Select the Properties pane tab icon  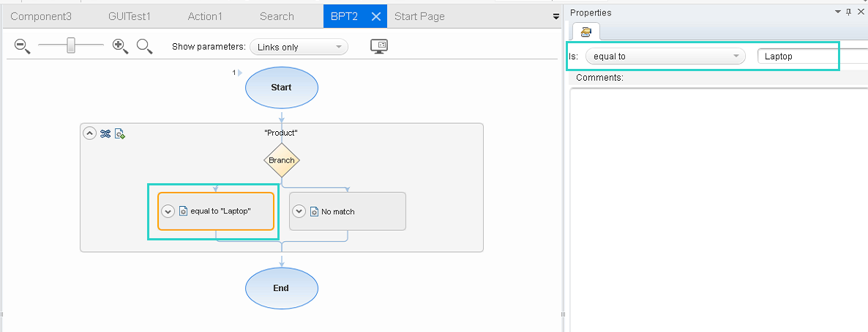click(585, 31)
